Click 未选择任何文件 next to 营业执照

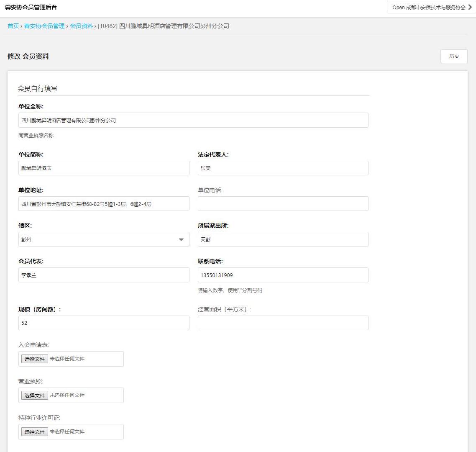[x=67, y=395]
